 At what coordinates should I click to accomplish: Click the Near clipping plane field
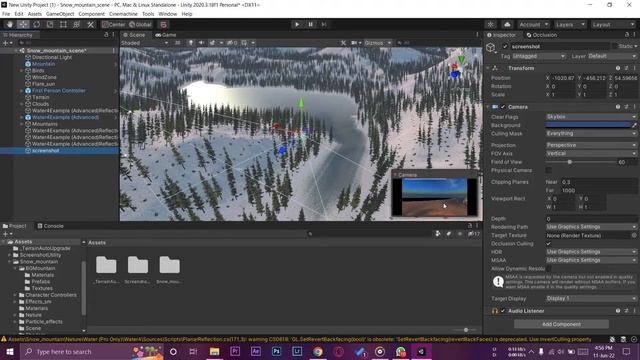click(x=599, y=182)
